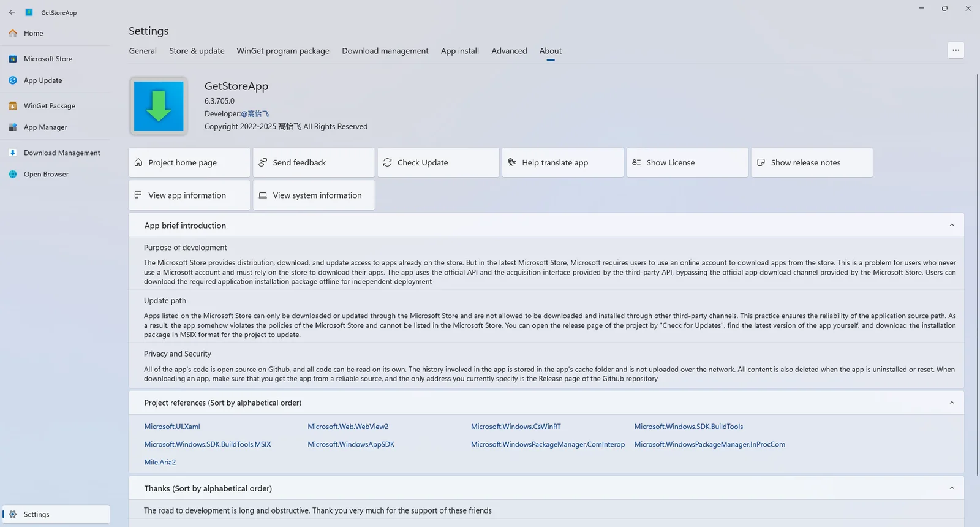
Task: Click View app information button
Action: tap(189, 195)
